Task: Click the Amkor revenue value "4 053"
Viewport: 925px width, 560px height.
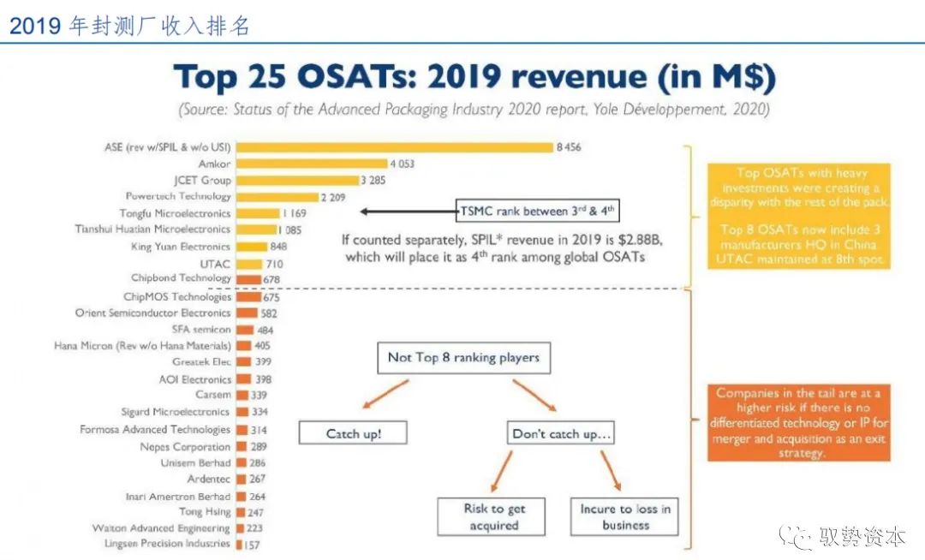Action: [x=403, y=164]
